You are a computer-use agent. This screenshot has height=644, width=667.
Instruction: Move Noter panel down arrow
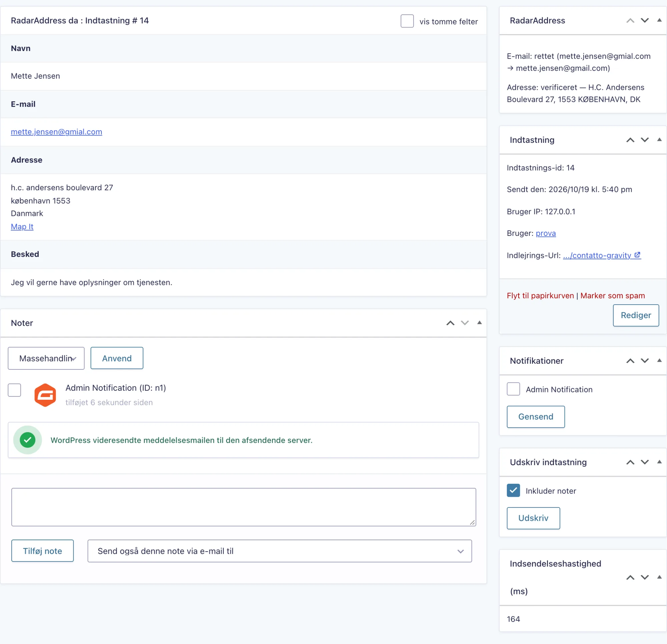tap(465, 323)
